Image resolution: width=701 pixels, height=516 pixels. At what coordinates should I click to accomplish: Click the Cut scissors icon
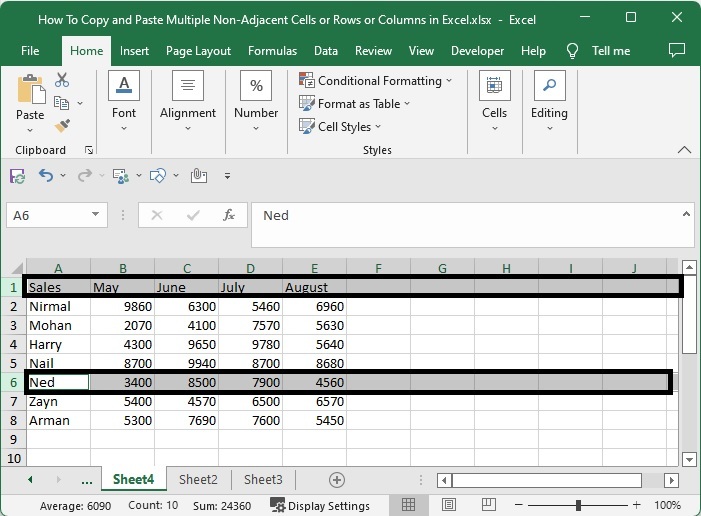(x=62, y=80)
